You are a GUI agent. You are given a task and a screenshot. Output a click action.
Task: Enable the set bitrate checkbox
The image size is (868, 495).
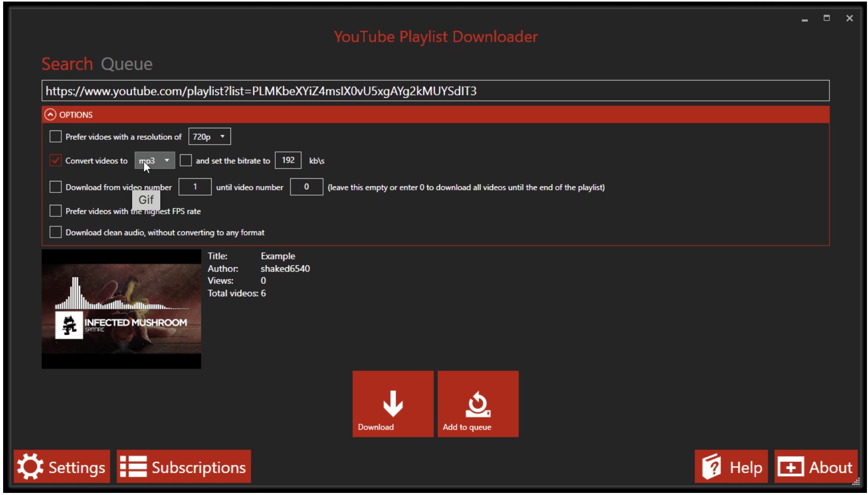coord(186,160)
